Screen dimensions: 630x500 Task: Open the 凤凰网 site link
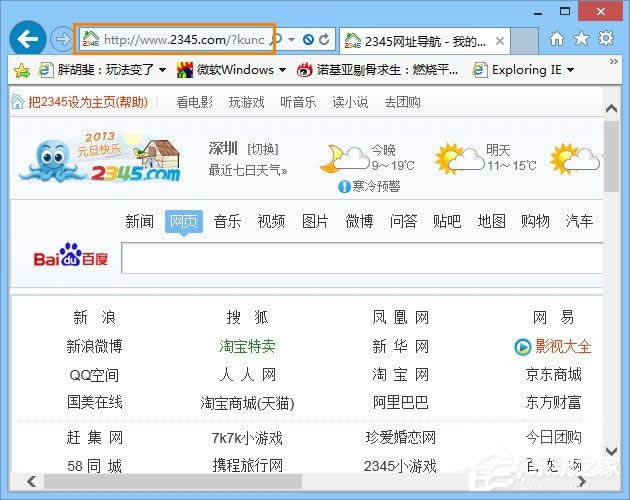400,318
